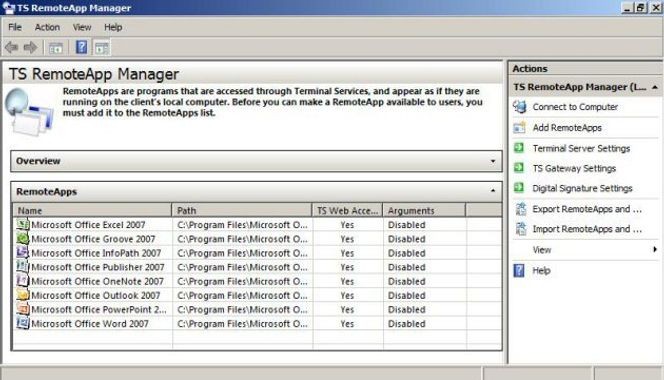
Task: Restore down the window
Action: [x=641, y=8]
